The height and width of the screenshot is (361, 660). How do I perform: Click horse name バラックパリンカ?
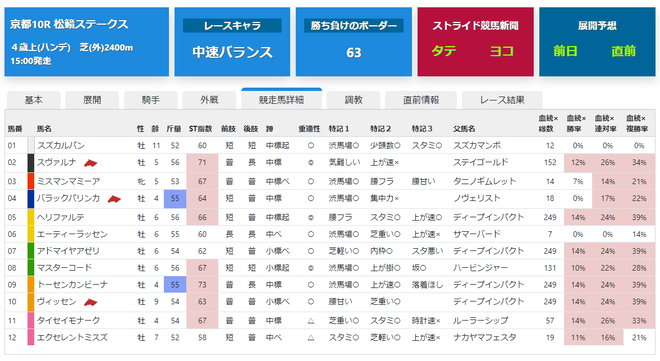tap(69, 198)
